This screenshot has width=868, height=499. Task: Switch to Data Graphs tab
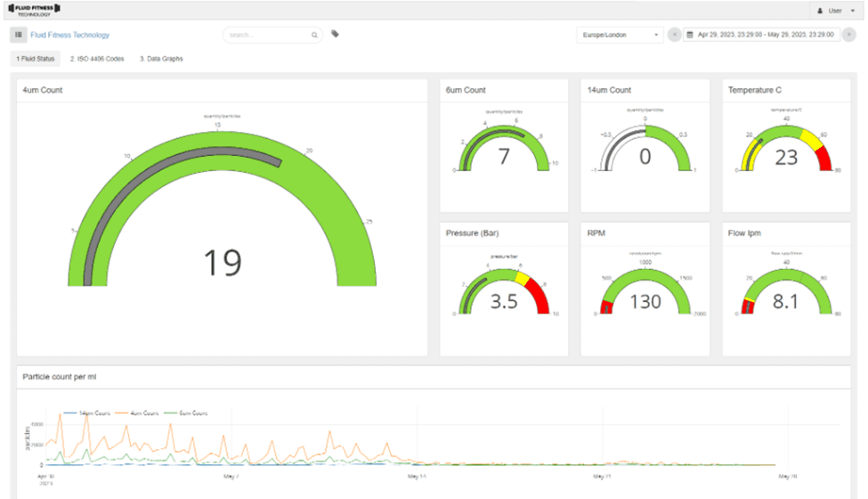pos(160,59)
